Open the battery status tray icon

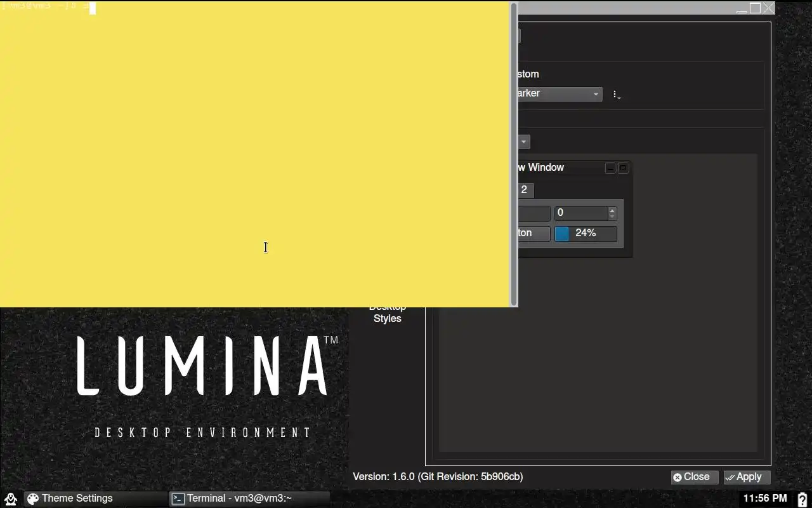(x=802, y=499)
